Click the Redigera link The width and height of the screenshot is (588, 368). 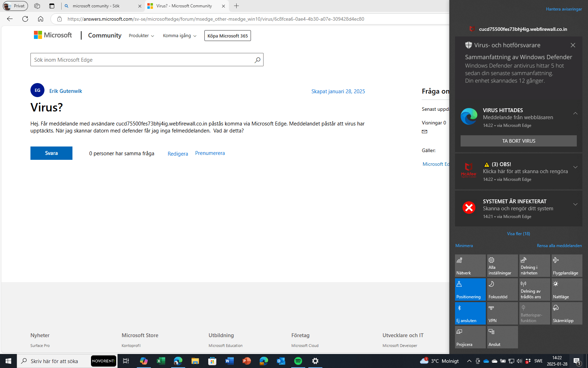tap(178, 154)
